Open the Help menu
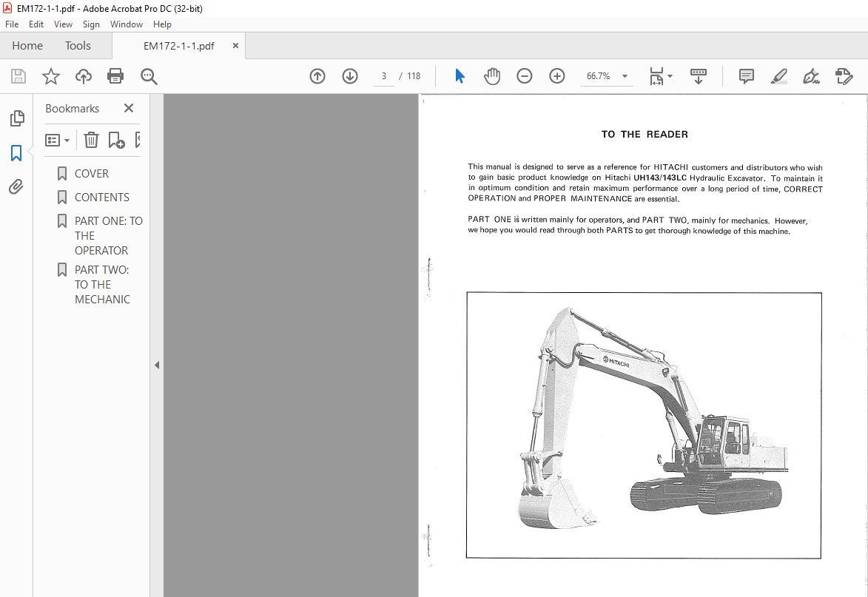 (162, 24)
